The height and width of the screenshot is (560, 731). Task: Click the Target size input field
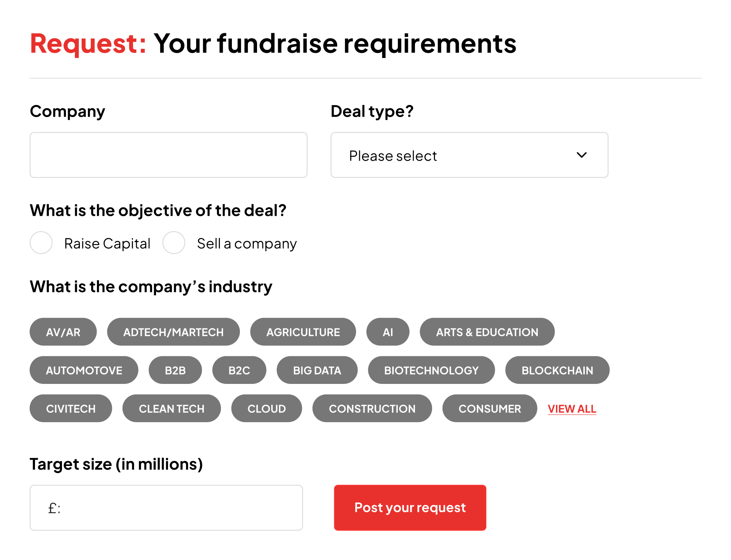[x=166, y=507]
